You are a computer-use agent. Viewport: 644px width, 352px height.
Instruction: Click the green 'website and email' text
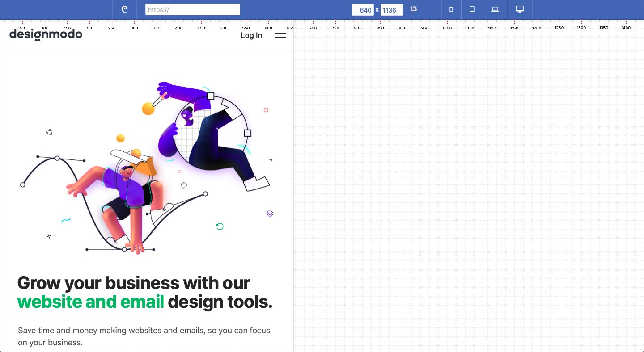pyautogui.click(x=91, y=302)
